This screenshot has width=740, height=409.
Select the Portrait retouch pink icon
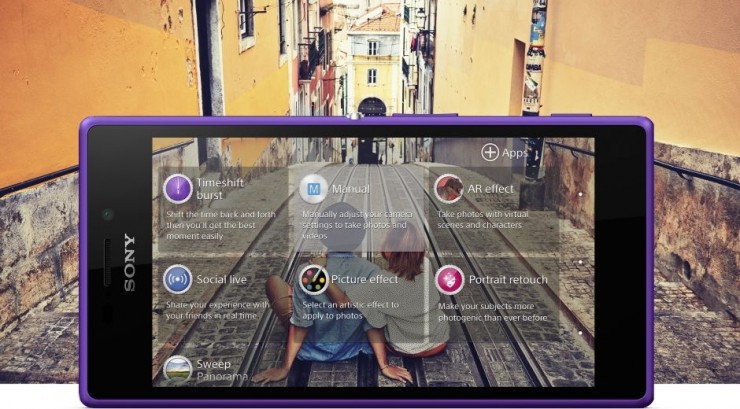pyautogui.click(x=449, y=279)
